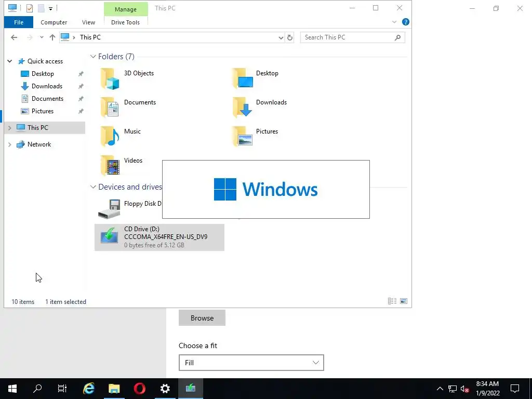Collapse the Folders (7) group
Screen dimensions: 532x399
pos(93,56)
